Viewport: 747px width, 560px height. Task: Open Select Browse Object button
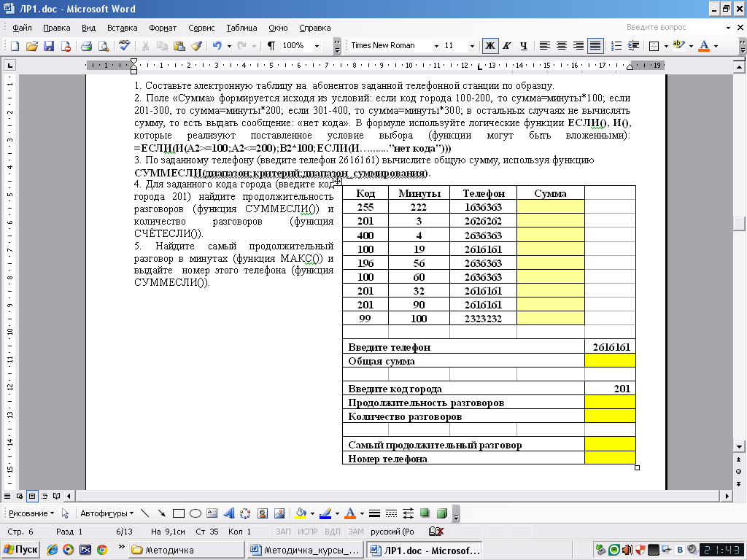pyautogui.click(x=738, y=472)
